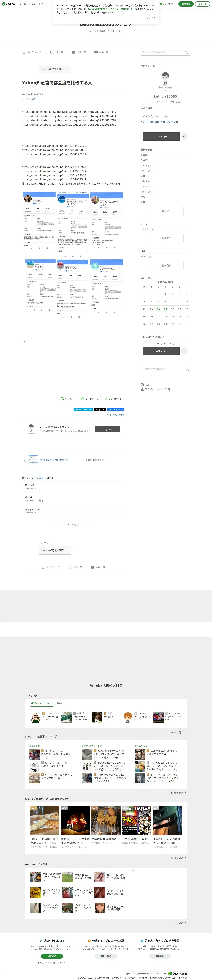Click the いいね smiley button

[66, 399]
